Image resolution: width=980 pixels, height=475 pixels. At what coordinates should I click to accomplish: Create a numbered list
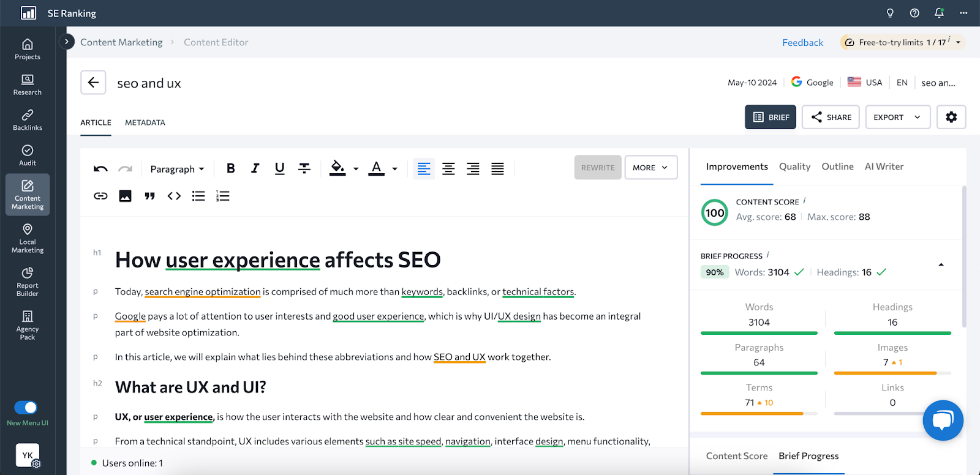223,196
